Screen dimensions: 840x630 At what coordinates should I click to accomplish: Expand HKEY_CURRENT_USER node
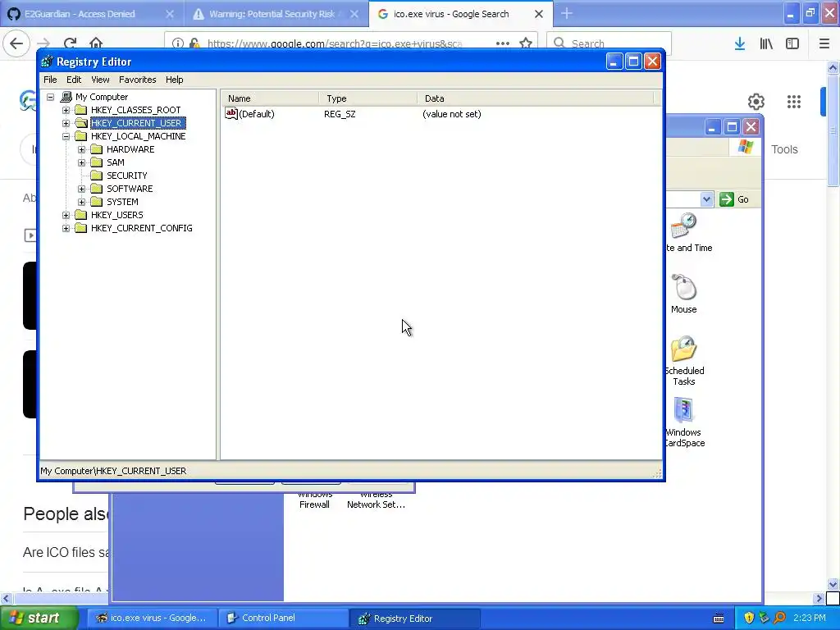pyautogui.click(x=66, y=123)
